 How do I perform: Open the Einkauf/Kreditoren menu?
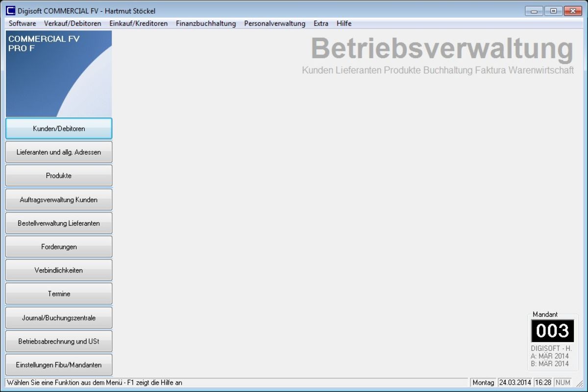coord(138,23)
